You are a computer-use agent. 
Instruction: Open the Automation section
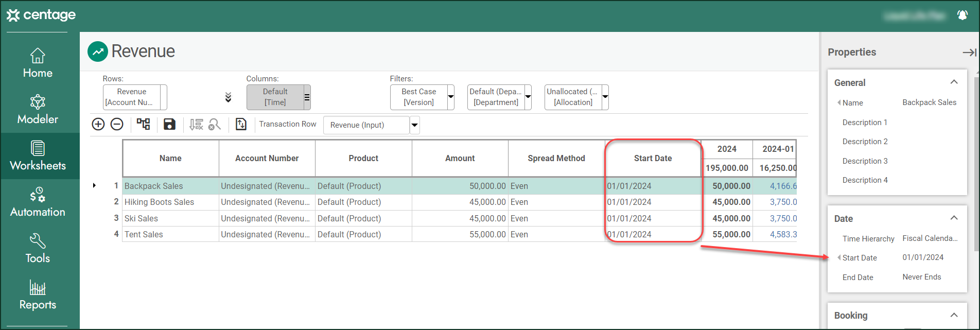38,202
